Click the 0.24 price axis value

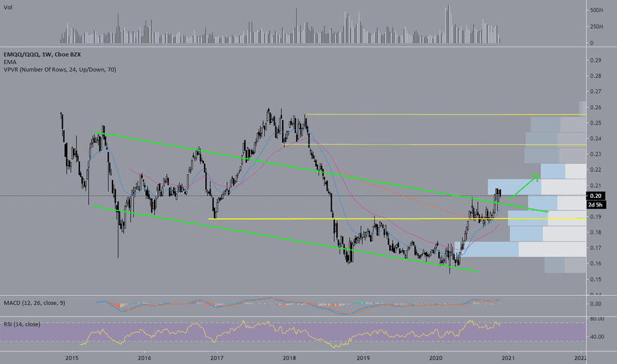pyautogui.click(x=596, y=138)
